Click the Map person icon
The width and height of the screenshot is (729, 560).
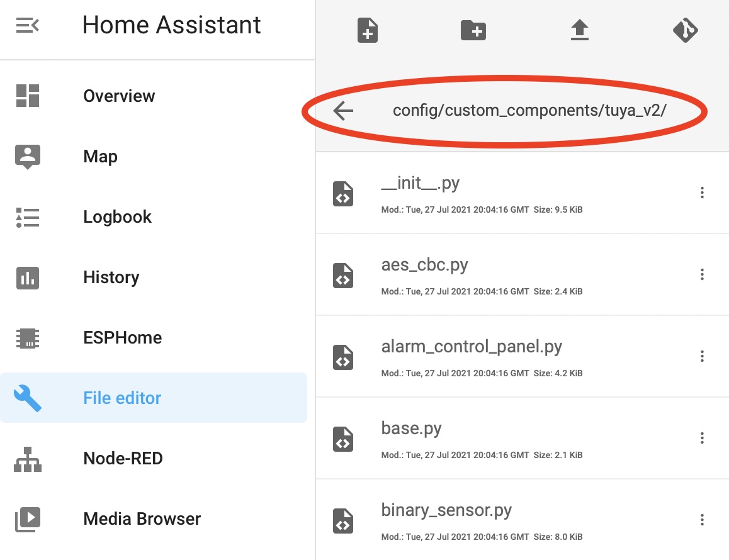tap(28, 157)
